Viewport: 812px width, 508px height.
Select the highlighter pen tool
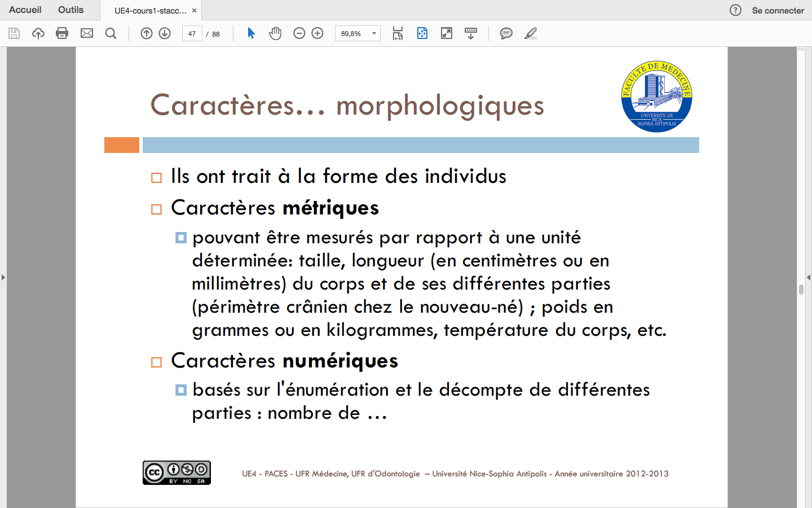(531, 33)
